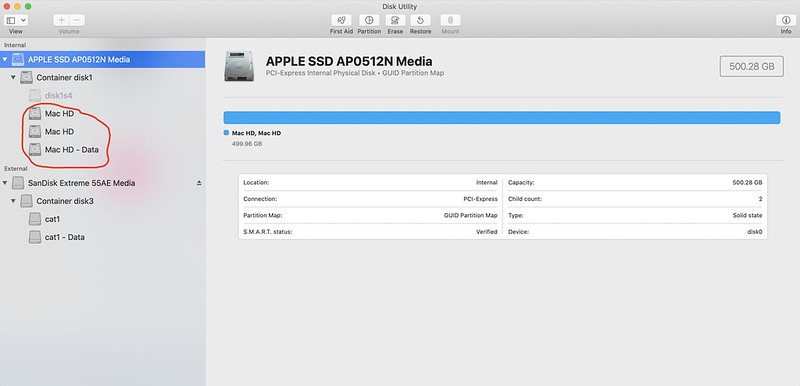Click the cat1 - Data drive icon
Image resolution: width=800 pixels, height=386 pixels.
35,237
